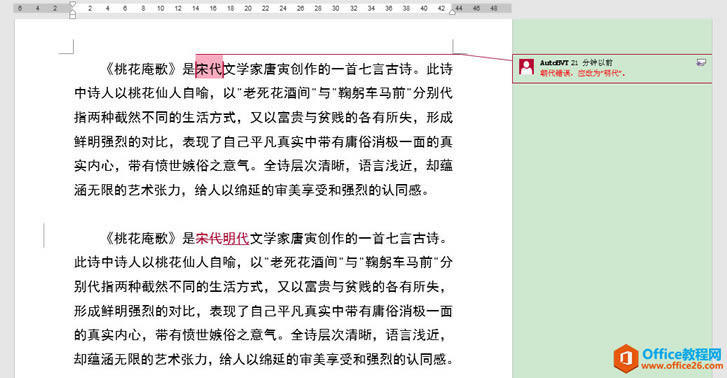Click the first line indent marker on ruler
Image resolution: width=727 pixels, height=378 pixels.
coord(72,5)
